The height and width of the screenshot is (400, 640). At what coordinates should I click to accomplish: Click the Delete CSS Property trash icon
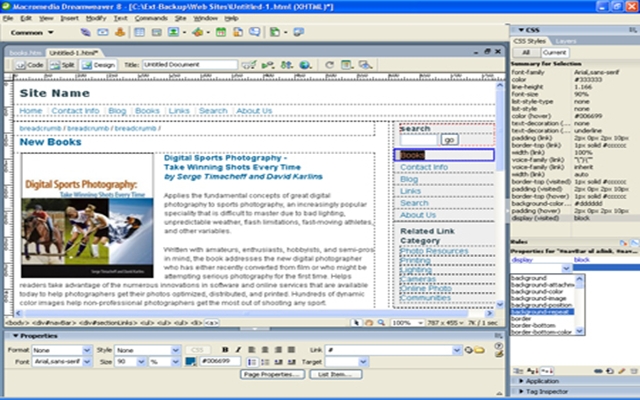633,371
